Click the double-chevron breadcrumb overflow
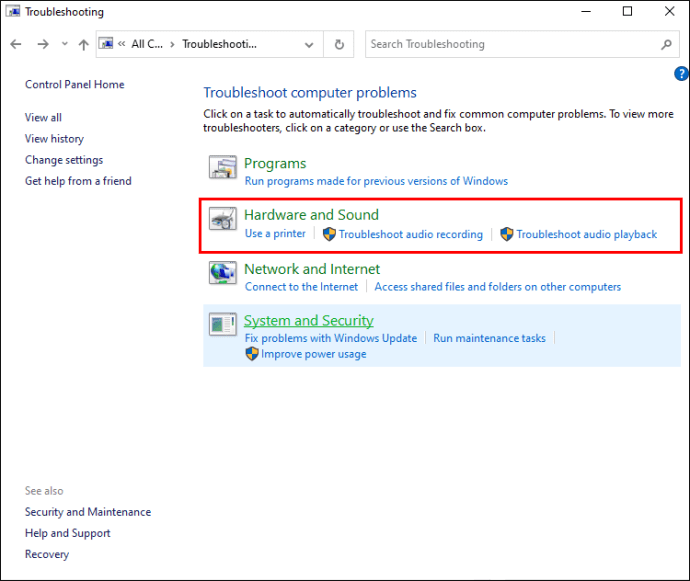 121,44
